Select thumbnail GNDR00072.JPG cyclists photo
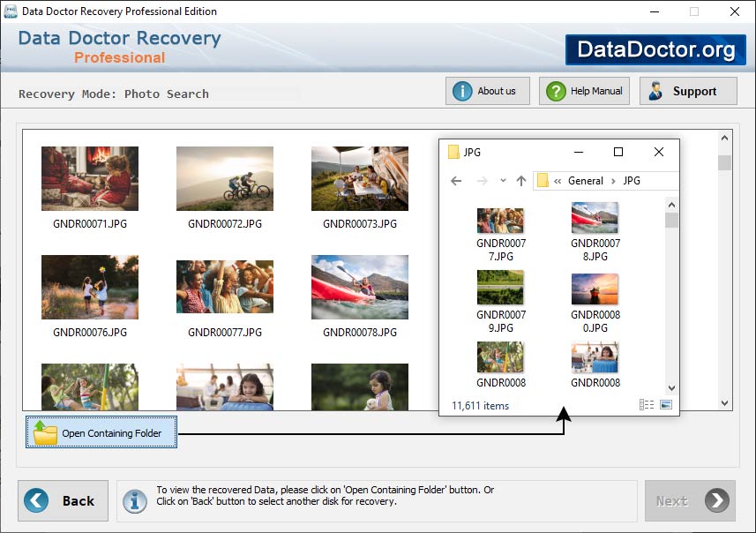The image size is (756, 533). (x=225, y=178)
